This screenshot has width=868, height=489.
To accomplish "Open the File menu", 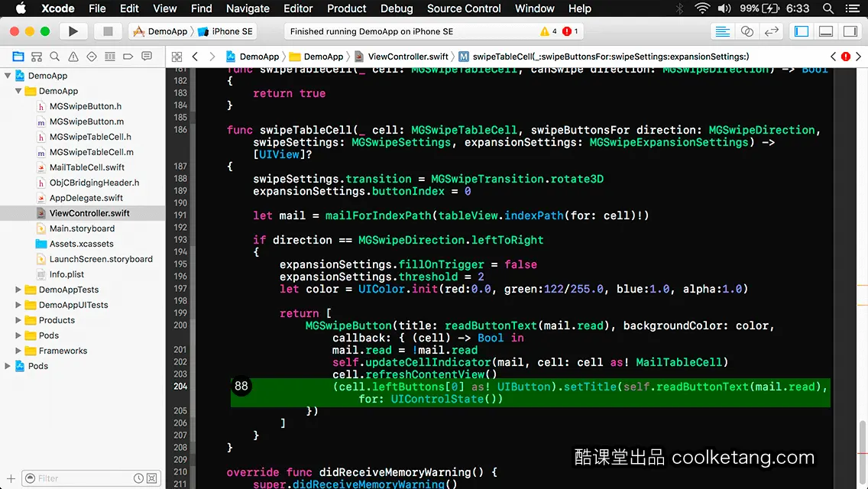I will pos(97,8).
